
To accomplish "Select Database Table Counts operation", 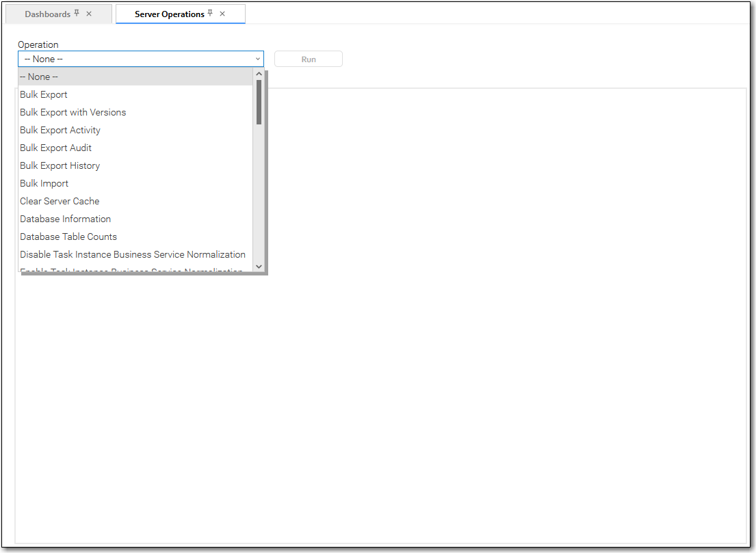I will (68, 237).
